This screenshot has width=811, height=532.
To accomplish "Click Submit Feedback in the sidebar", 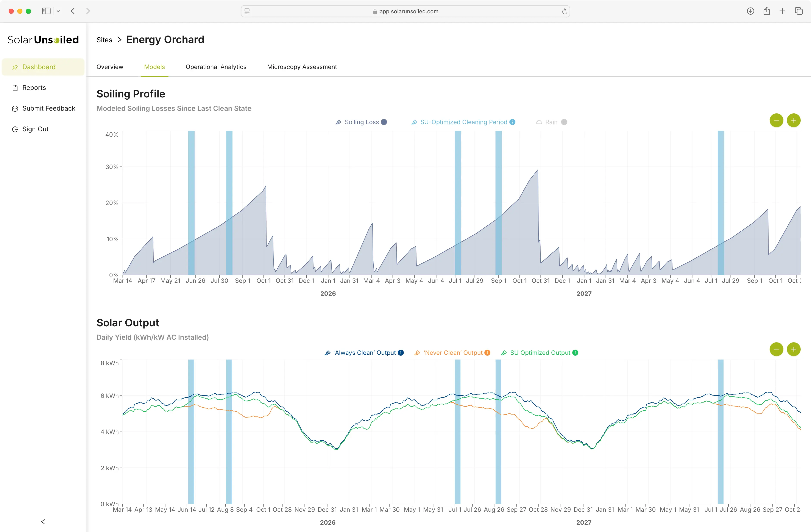I will pos(48,108).
